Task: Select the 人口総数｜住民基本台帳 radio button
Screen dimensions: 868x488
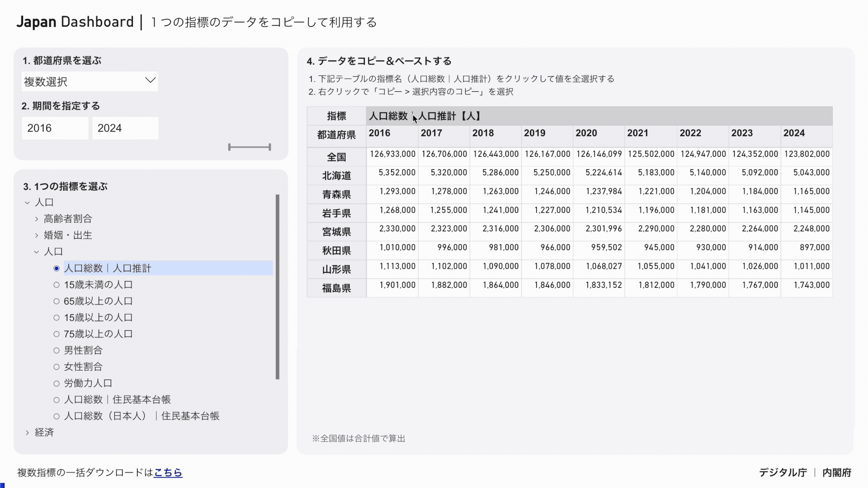Action: coord(57,400)
